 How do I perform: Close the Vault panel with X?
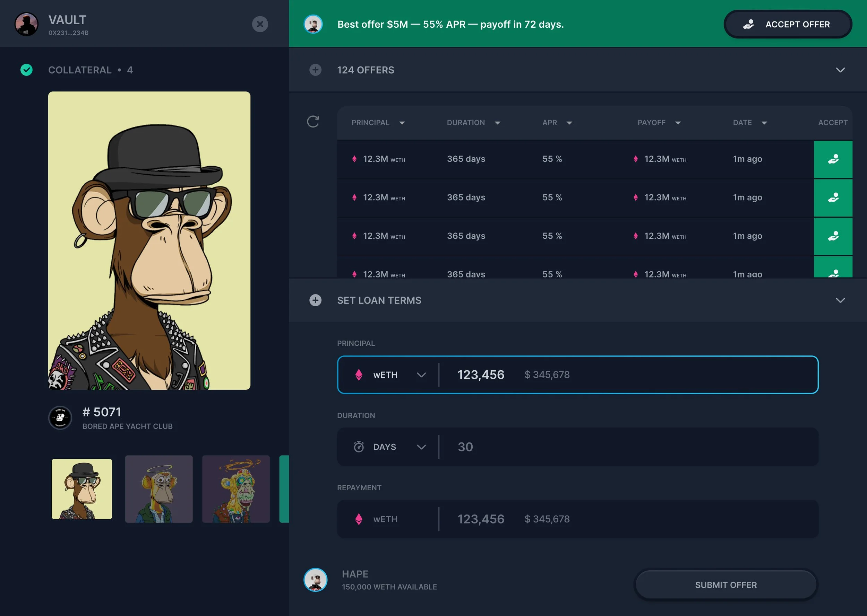pos(260,24)
